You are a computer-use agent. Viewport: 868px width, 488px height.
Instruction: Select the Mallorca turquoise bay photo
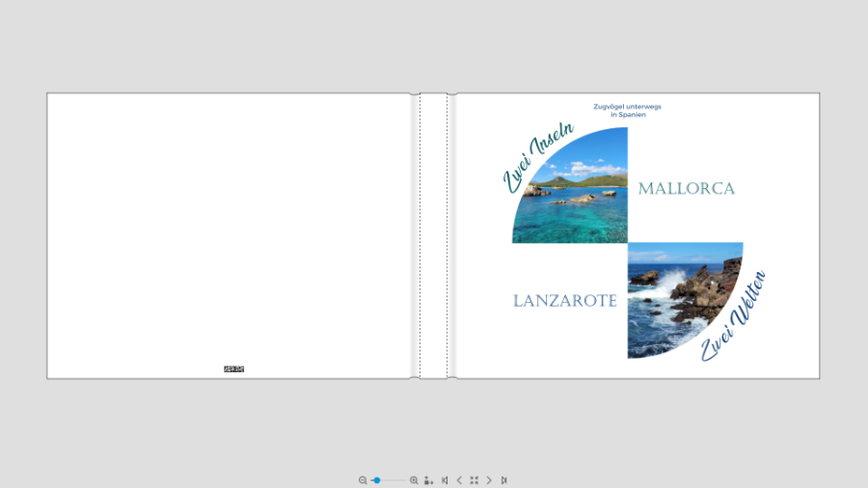(576, 194)
